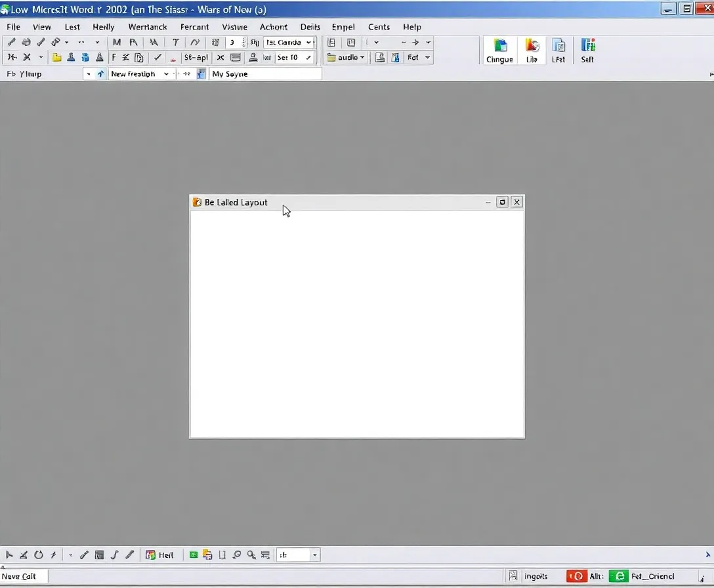Open the View menu
This screenshot has height=588, width=714.
(x=41, y=27)
